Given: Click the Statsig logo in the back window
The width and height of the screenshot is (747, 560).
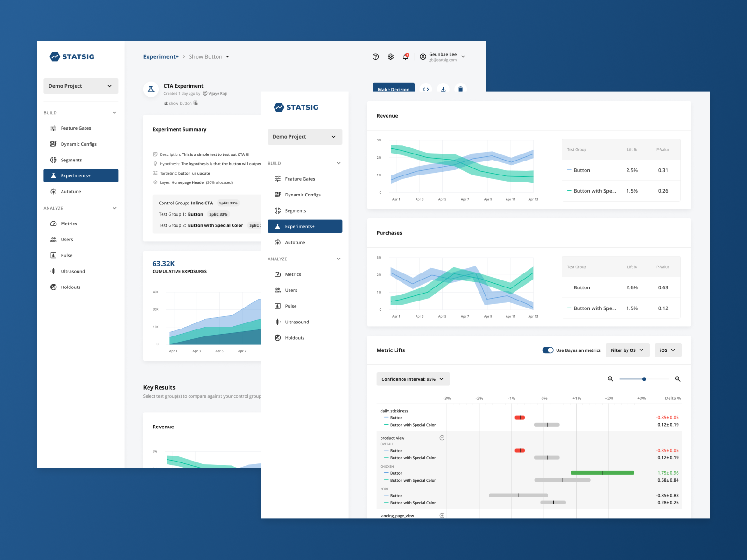Looking at the screenshot, I should [x=72, y=56].
